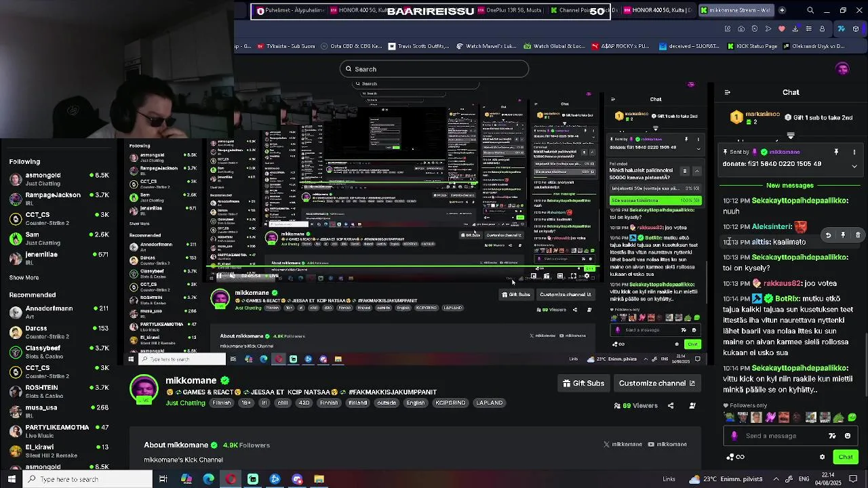Open File Explorer taskbar icon
This screenshot has width=868, height=488.
pyautogui.click(x=319, y=479)
